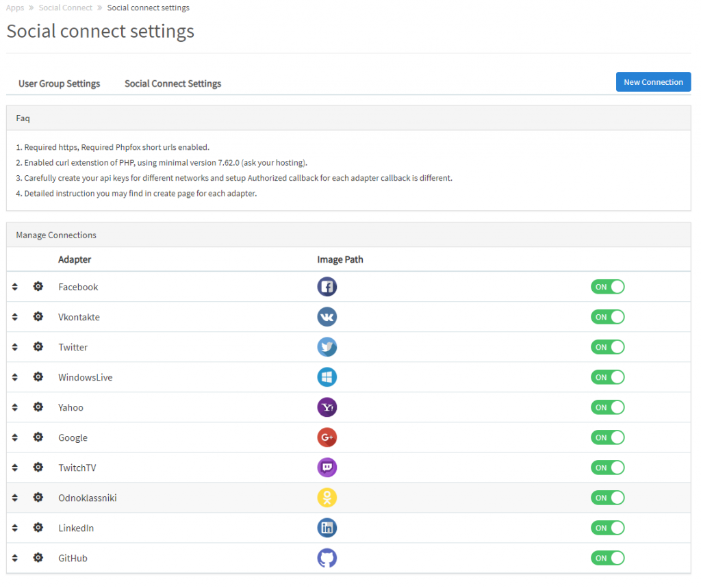Click the Apps breadcrumb entry
The height and width of the screenshot is (588, 701).
(x=14, y=8)
